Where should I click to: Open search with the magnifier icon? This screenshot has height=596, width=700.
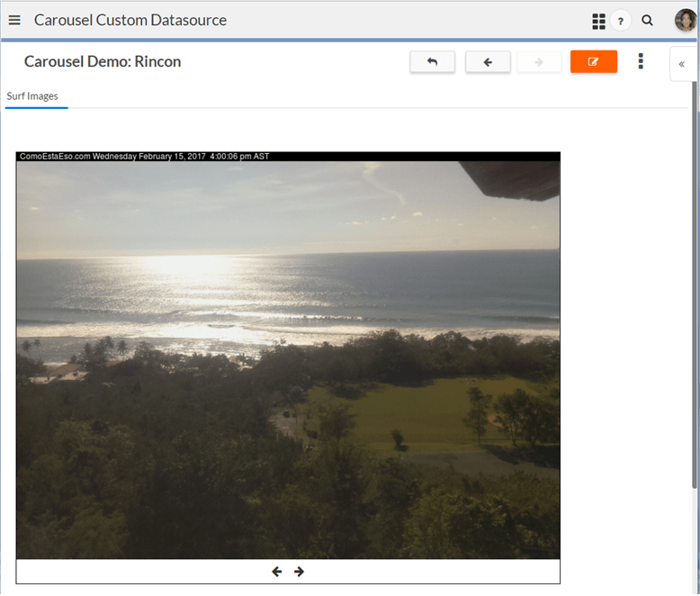[x=647, y=21]
